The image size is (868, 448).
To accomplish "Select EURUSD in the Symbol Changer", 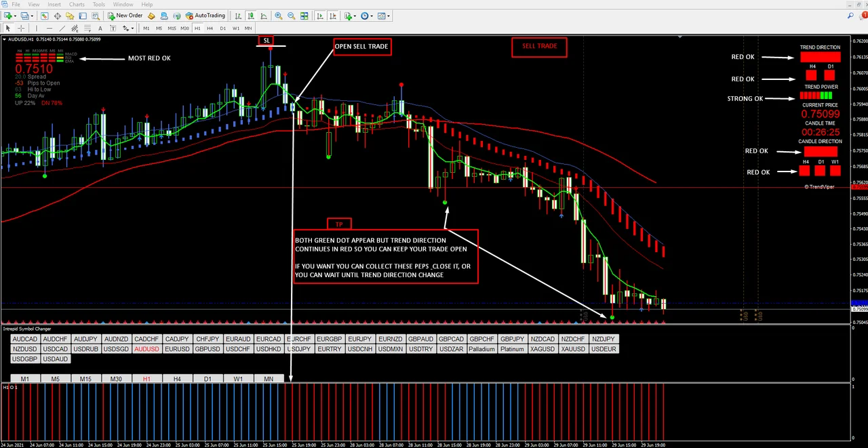I will (177, 349).
